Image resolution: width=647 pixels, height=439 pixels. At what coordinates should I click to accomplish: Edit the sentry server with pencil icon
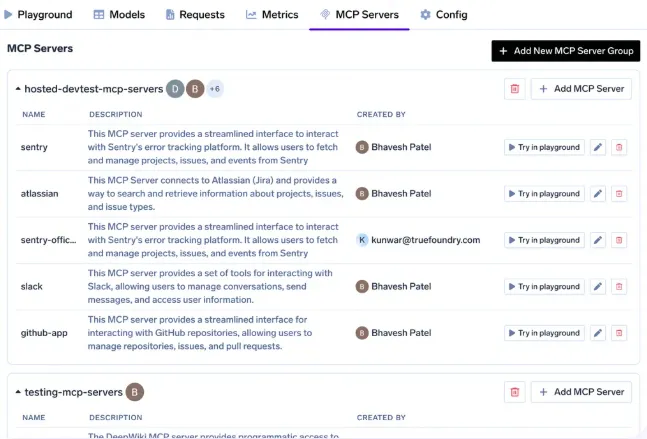597,147
